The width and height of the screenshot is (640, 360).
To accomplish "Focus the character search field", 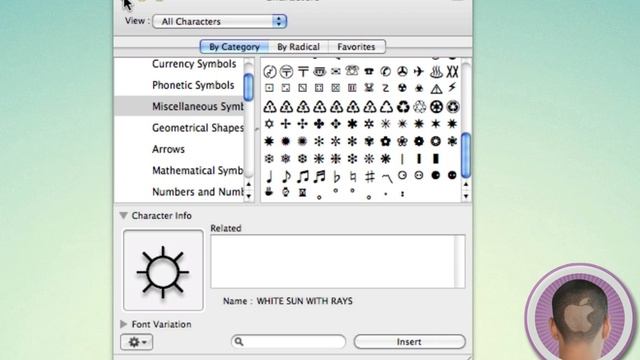I will (x=289, y=342).
